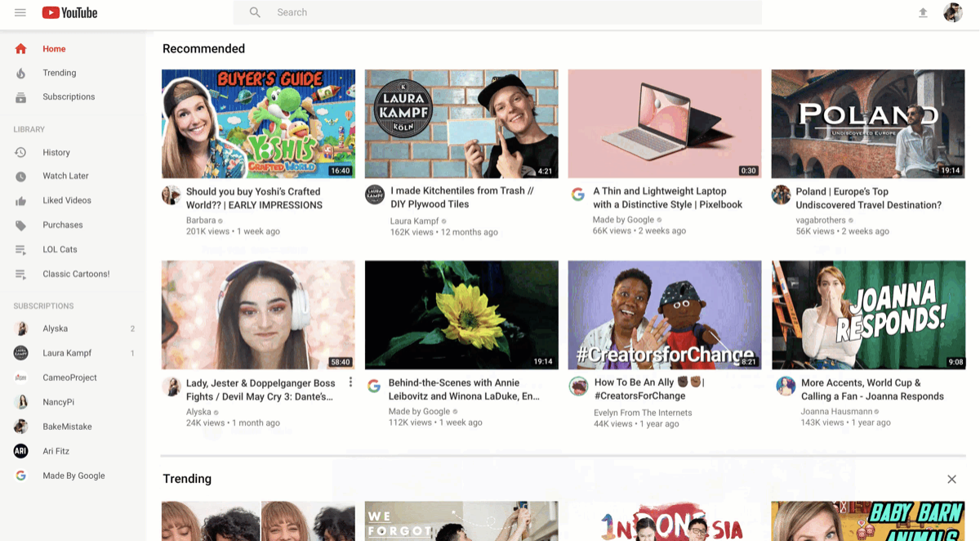Click the Home house icon
Image resolution: width=980 pixels, height=541 pixels.
pyautogui.click(x=20, y=49)
